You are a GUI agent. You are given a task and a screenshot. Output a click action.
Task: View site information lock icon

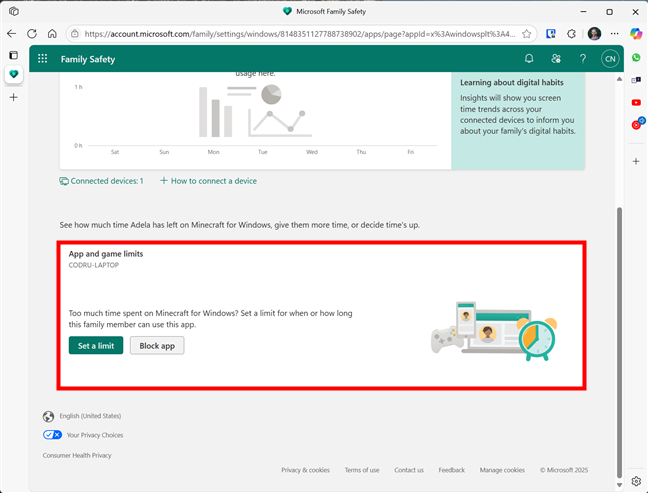click(75, 34)
